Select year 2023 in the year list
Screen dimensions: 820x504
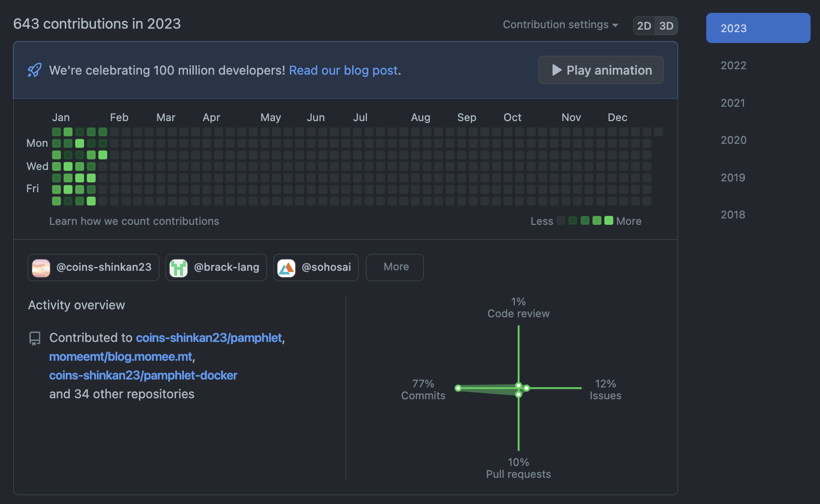click(758, 28)
